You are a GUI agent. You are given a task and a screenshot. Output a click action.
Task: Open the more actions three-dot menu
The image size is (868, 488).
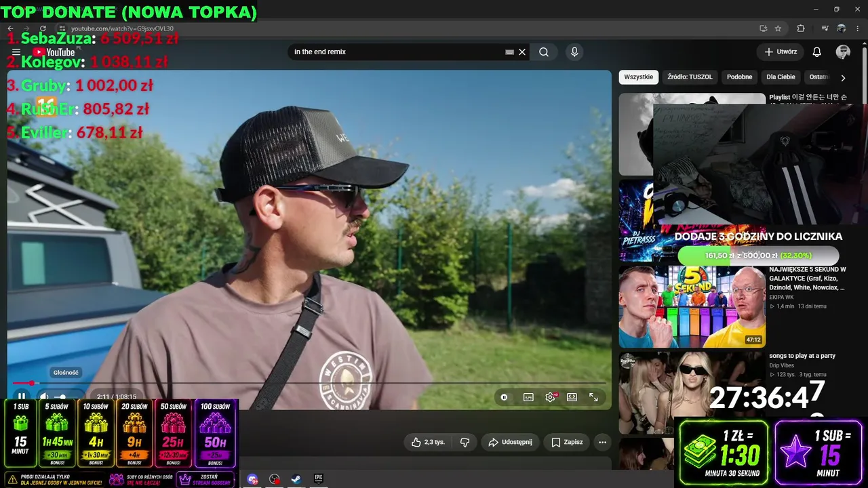602,442
